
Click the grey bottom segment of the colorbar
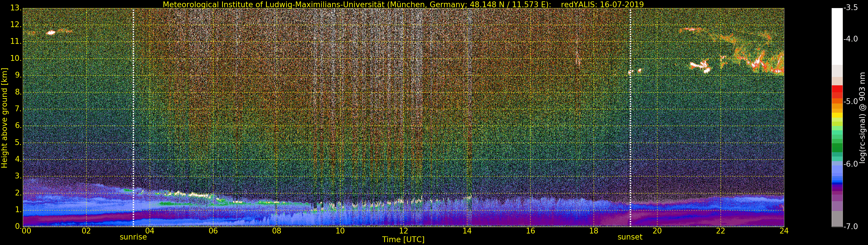pos(837,219)
